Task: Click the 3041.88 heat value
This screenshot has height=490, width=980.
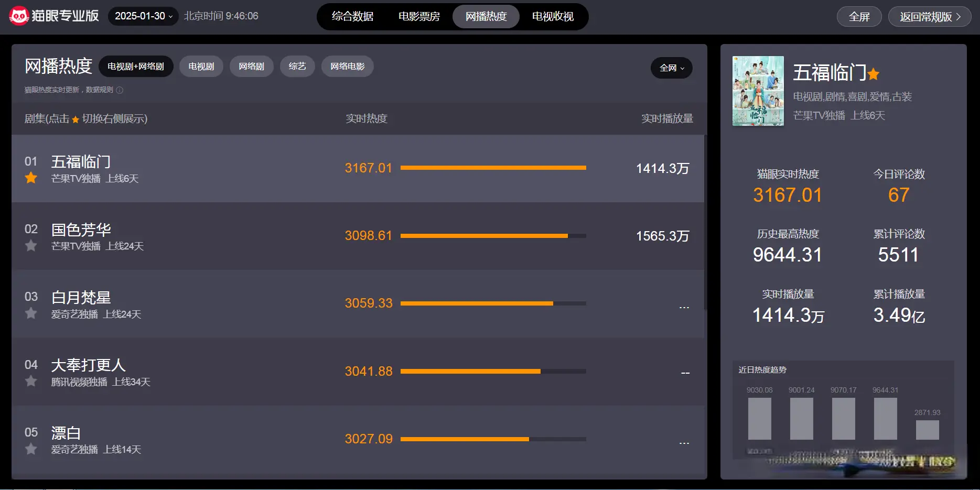Action: pos(369,371)
